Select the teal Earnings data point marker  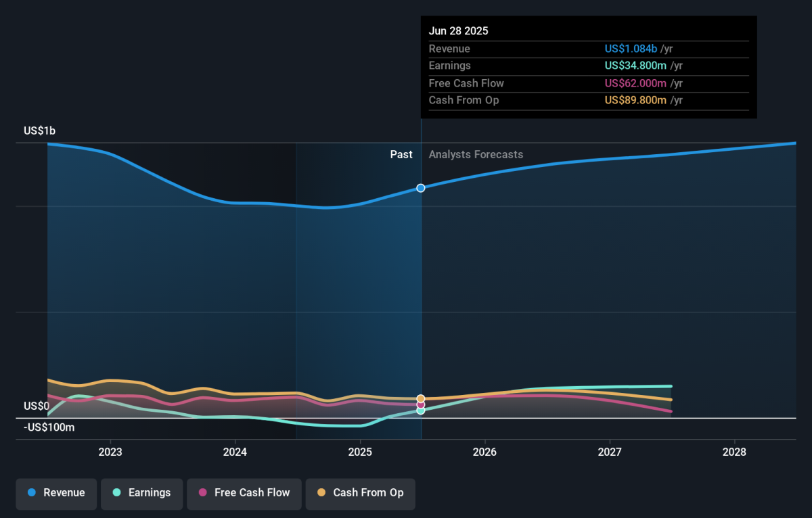[x=421, y=410]
